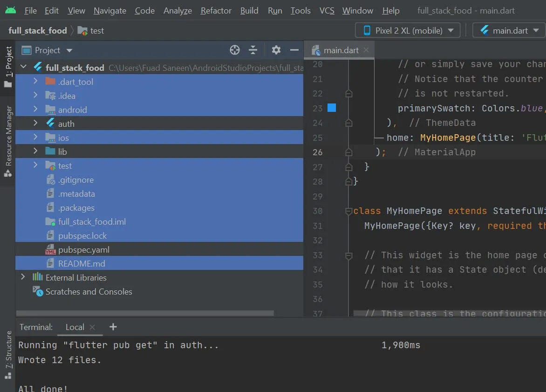Click the blue color swatch on line 23
This screenshot has height=392, width=546.
[332, 108]
